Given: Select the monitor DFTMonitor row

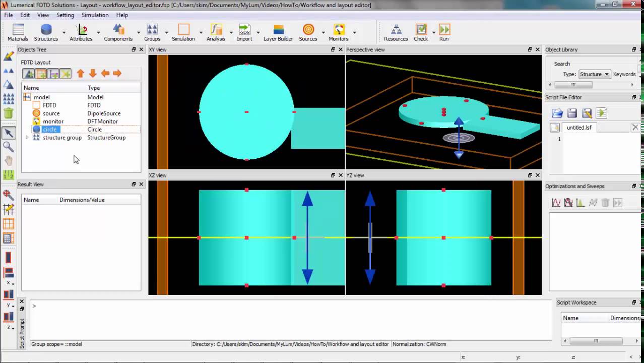Looking at the screenshot, I should tap(81, 122).
